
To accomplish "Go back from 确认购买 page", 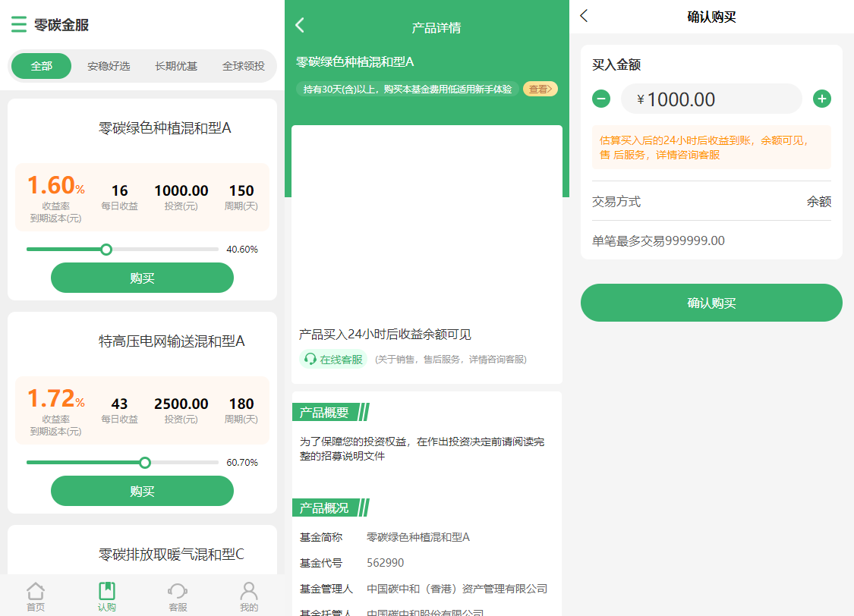I will (x=584, y=16).
